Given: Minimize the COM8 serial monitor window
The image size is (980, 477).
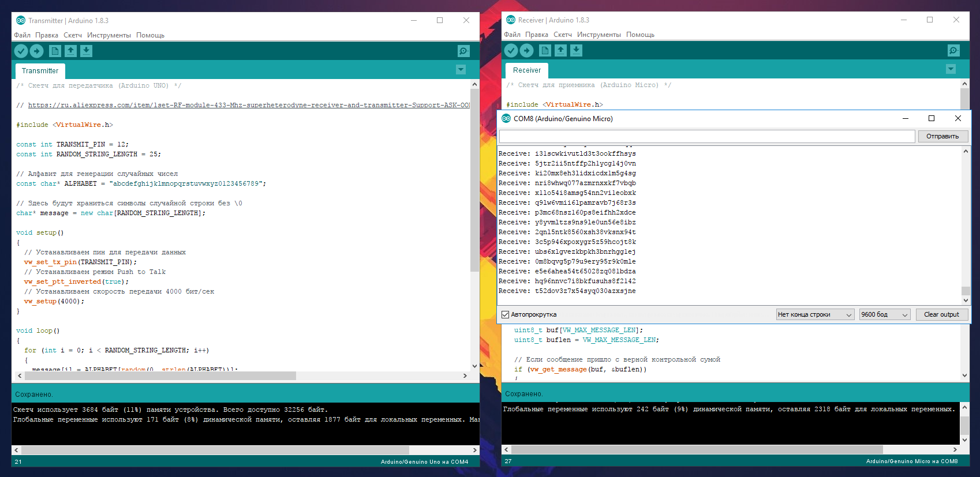Looking at the screenshot, I should [x=905, y=118].
